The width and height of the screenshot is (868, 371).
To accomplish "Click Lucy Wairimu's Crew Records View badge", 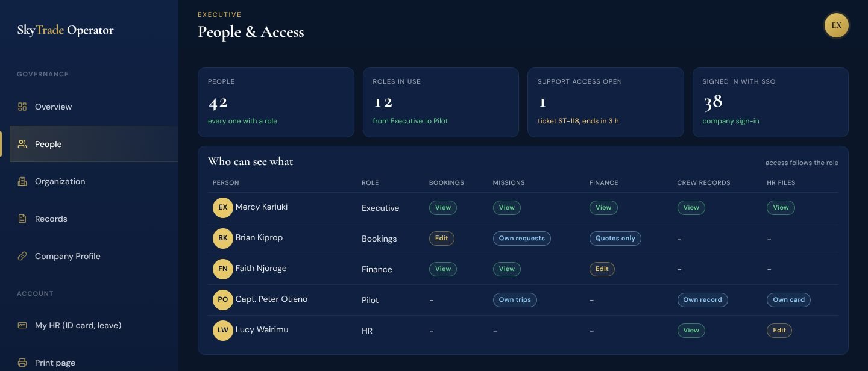I will 691,330.
